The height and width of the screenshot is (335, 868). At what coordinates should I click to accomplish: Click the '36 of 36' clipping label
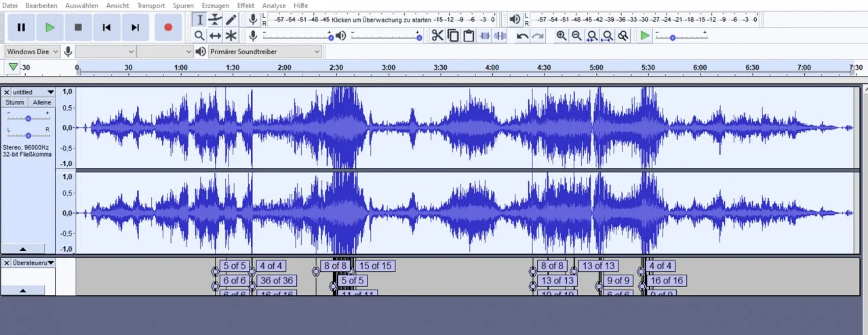tap(277, 281)
